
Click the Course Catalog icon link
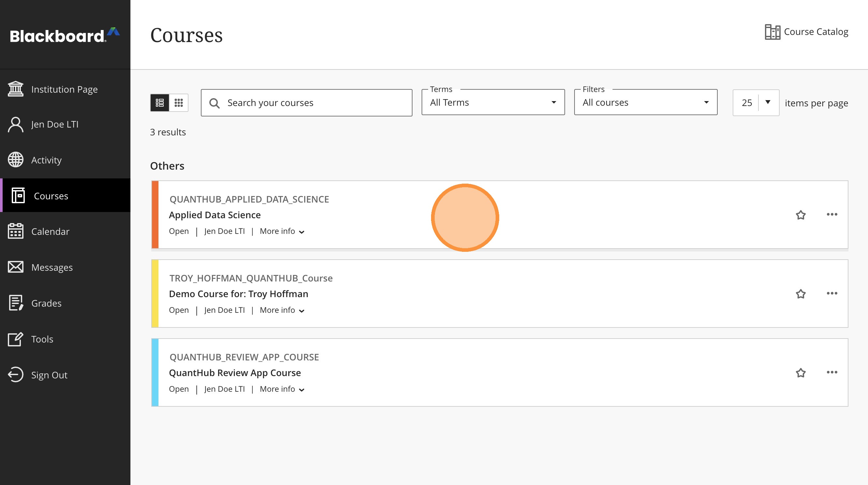772,32
